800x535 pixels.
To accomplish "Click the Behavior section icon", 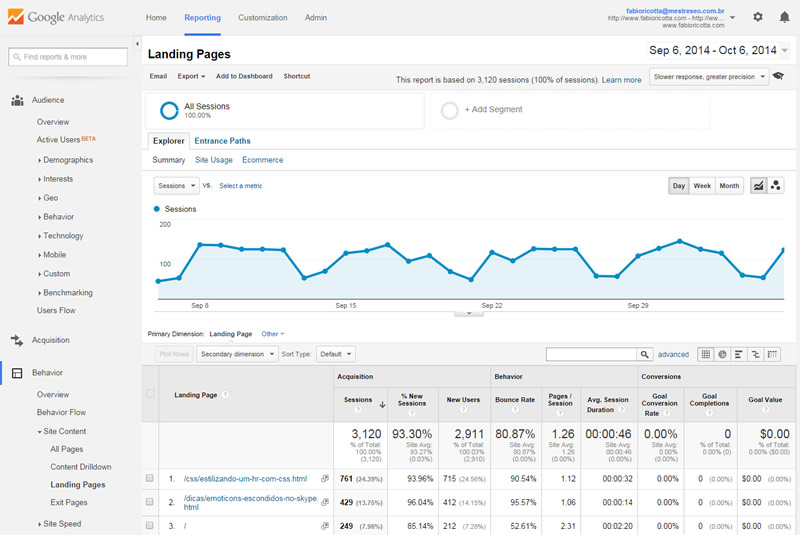I will pyautogui.click(x=17, y=373).
